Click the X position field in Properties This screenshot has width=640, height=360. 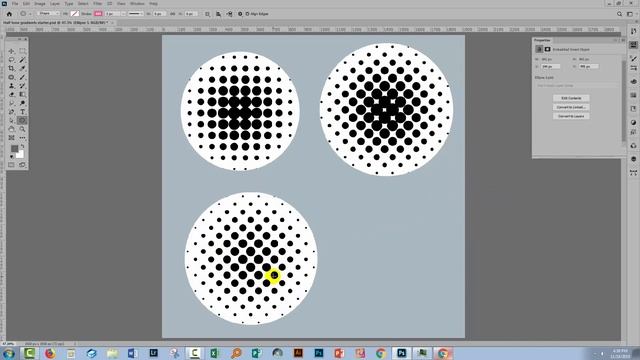tap(551, 66)
